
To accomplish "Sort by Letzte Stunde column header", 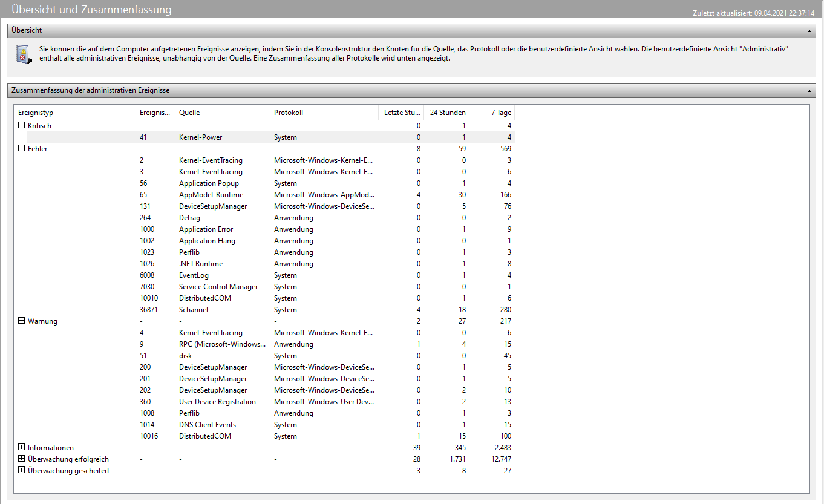I will coord(401,113).
